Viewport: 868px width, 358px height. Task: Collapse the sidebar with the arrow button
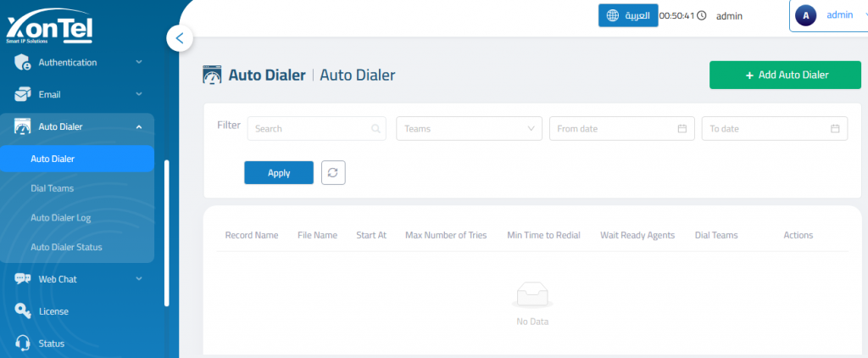(x=180, y=38)
